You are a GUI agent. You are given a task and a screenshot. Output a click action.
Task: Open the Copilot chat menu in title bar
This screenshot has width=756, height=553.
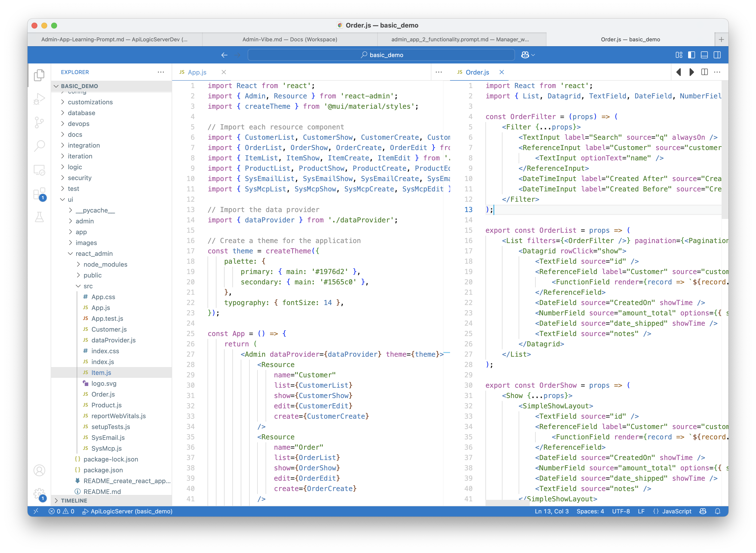point(528,55)
